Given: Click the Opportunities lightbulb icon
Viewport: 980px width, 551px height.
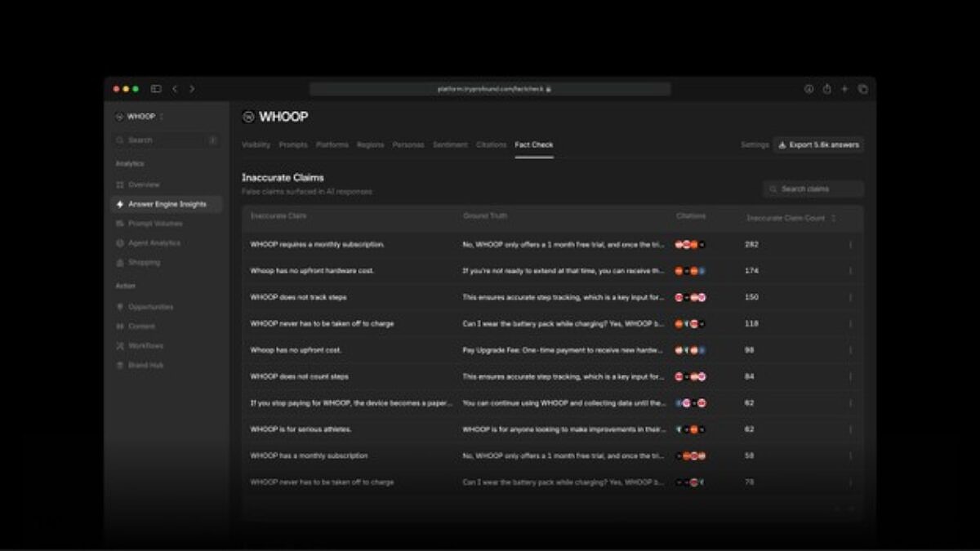Looking at the screenshot, I should tap(120, 307).
